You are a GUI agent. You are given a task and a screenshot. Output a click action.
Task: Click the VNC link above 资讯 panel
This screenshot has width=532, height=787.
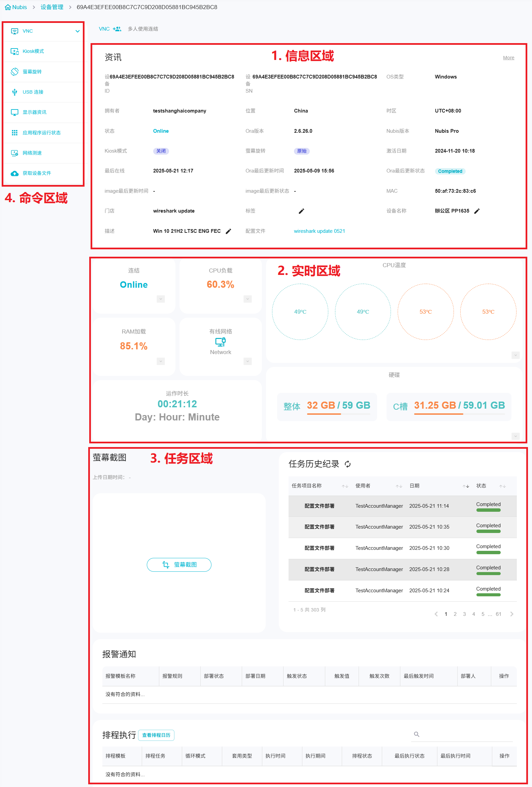(x=104, y=29)
